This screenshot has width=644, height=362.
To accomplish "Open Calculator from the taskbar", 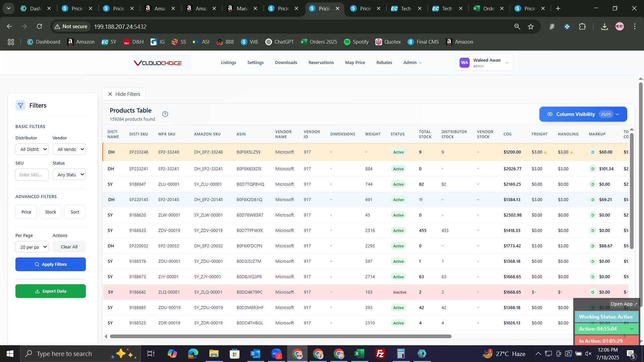I will click(401, 354).
